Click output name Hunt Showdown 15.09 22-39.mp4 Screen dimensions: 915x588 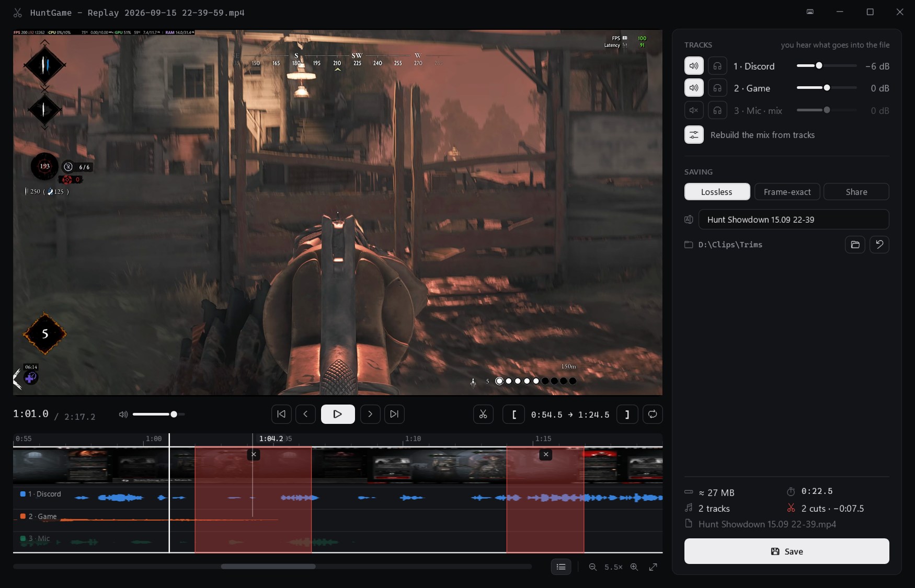tap(767, 524)
